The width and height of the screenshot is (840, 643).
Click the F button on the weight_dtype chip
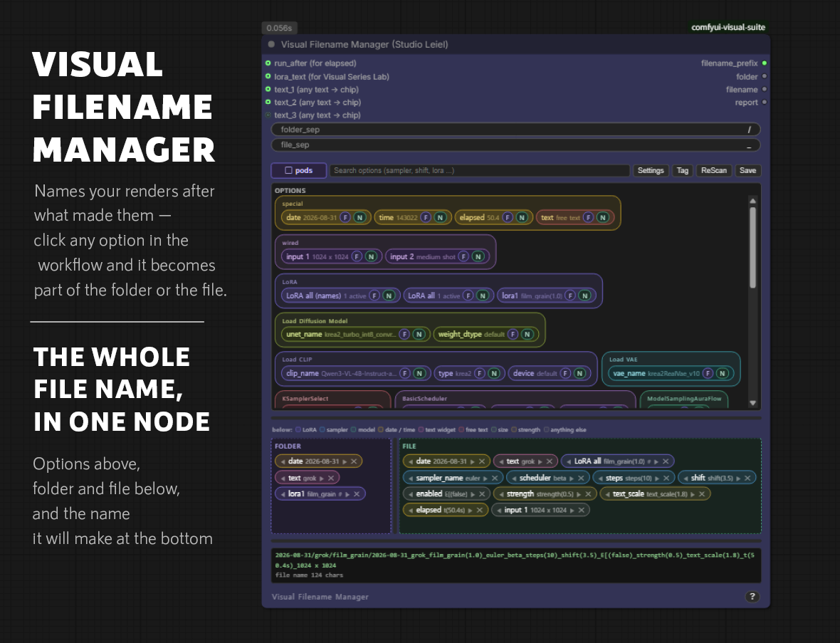(x=513, y=335)
